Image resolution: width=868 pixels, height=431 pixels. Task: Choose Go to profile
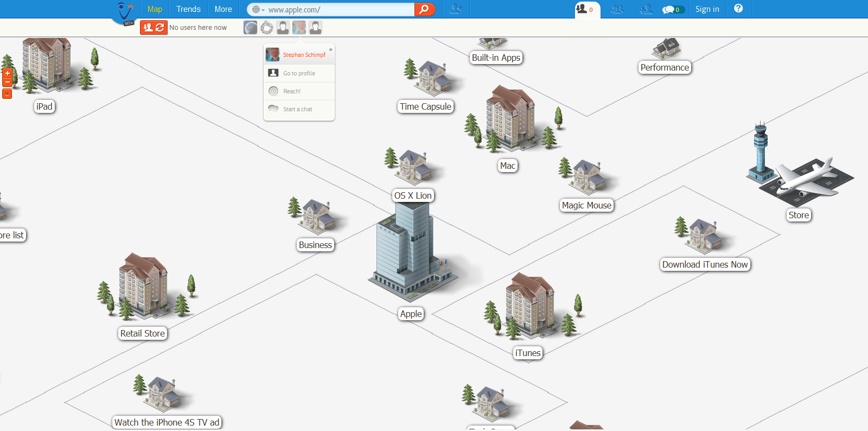299,73
